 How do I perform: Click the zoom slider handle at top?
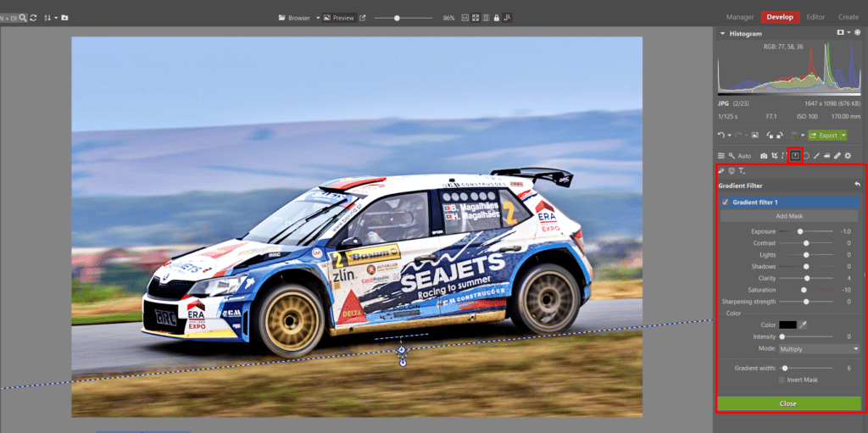397,18
